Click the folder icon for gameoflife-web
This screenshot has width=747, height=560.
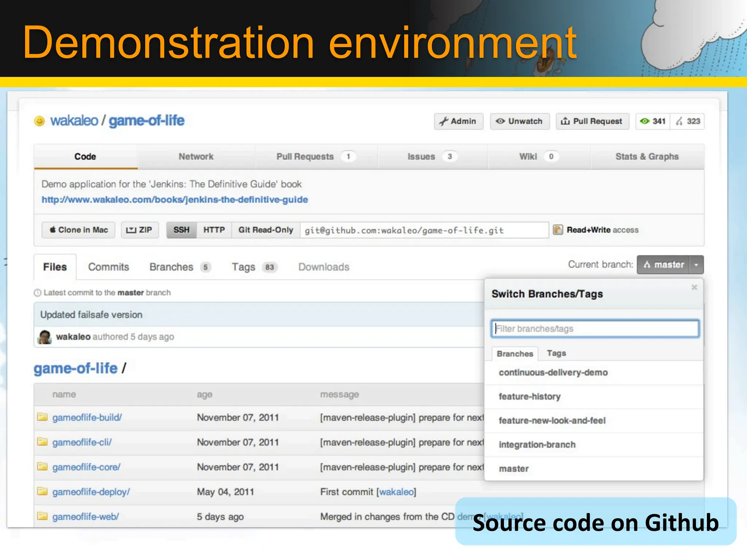[x=42, y=516]
